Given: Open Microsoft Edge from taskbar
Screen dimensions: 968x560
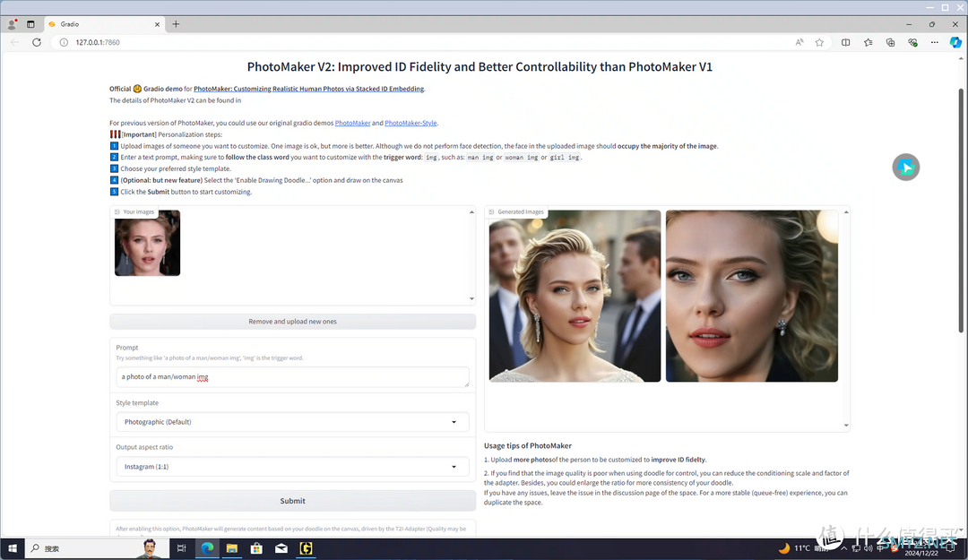Looking at the screenshot, I should [207, 548].
